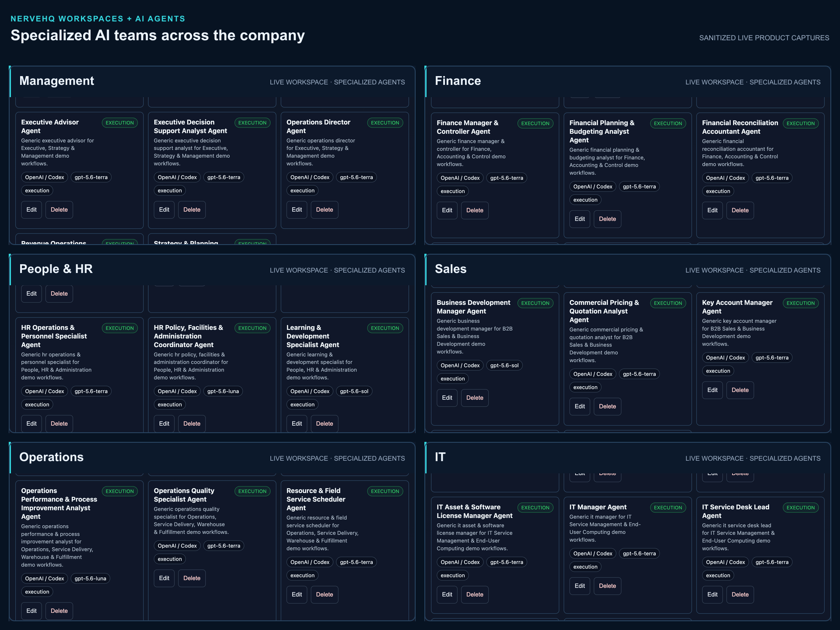Edit the IT Service Desk Lead Agent
840x630 pixels.
(x=712, y=595)
